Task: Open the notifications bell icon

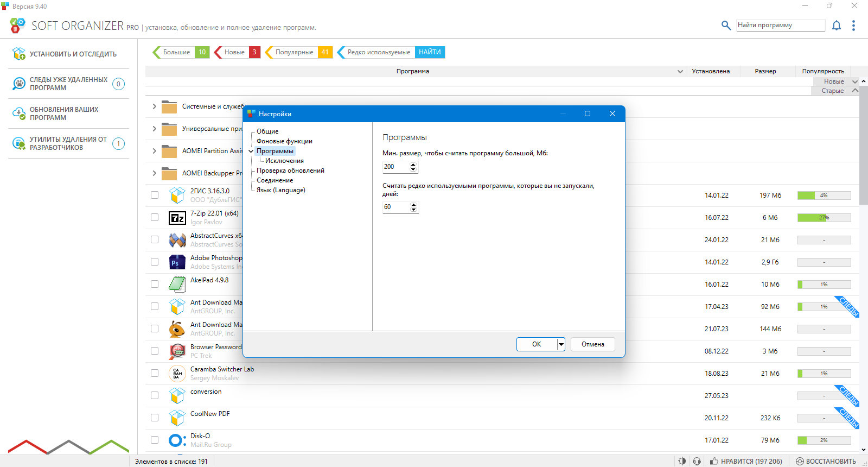Action: [x=837, y=26]
